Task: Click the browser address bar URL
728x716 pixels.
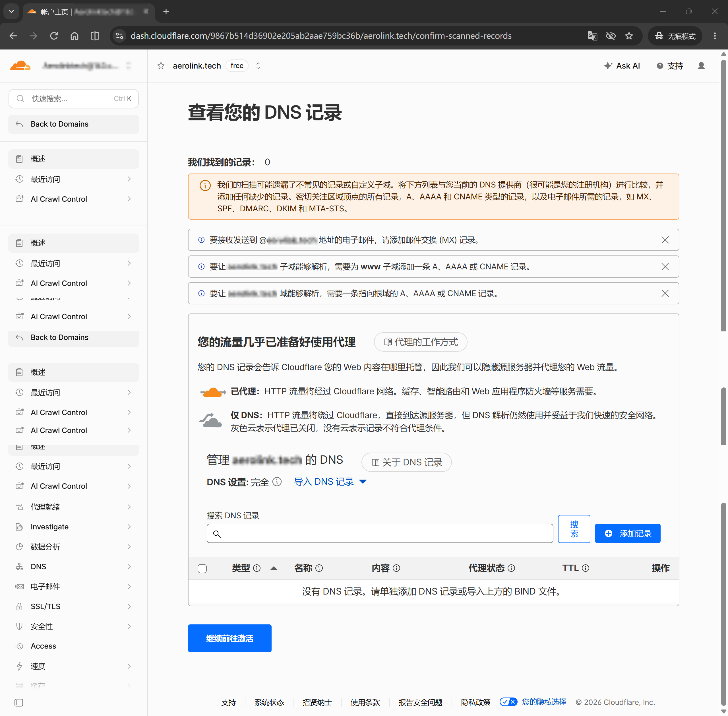Action: (x=321, y=36)
